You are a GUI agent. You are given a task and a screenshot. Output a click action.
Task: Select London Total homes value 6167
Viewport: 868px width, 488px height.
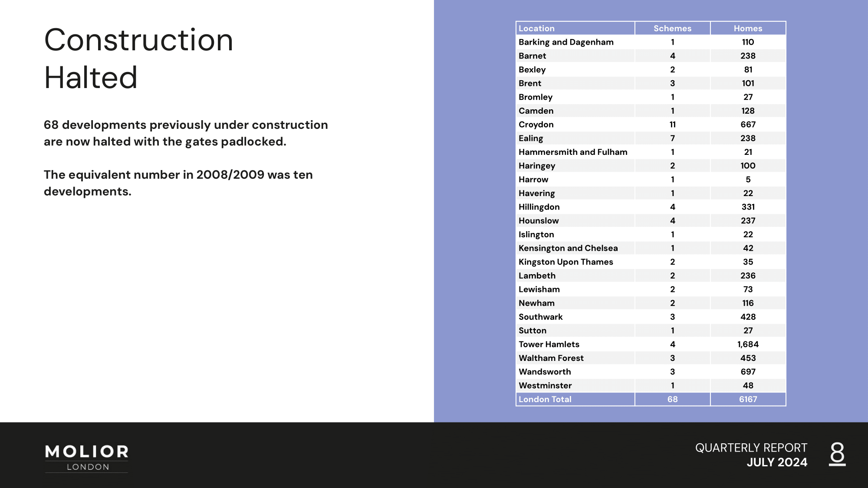pos(748,400)
